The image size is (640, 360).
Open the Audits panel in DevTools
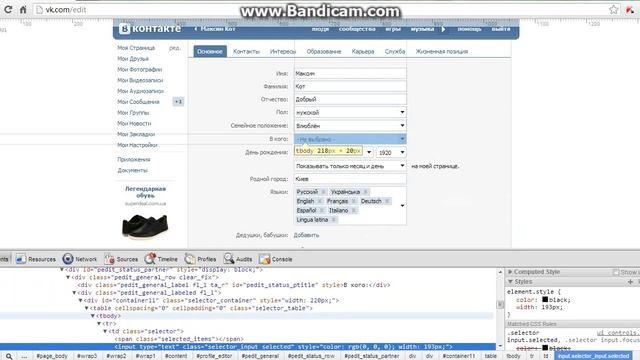pyautogui.click(x=238, y=259)
